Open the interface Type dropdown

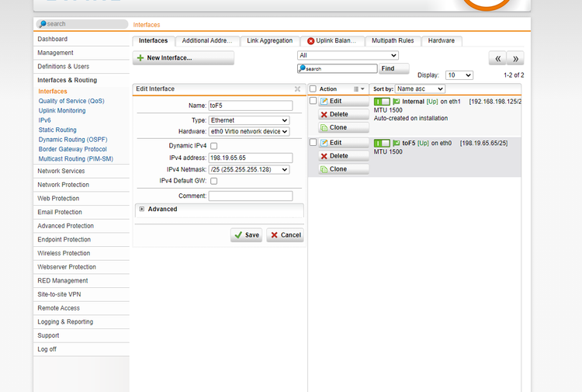click(249, 120)
